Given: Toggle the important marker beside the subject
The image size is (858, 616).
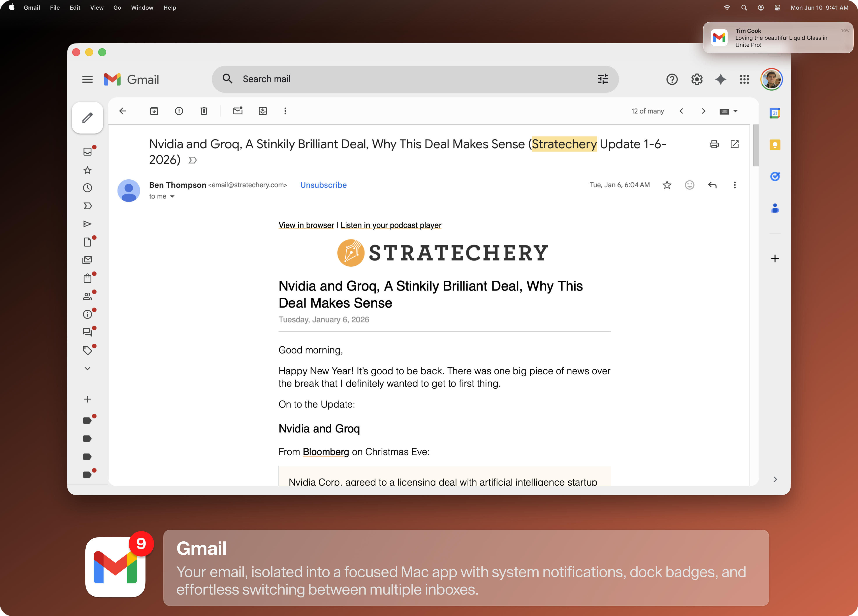Looking at the screenshot, I should coord(193,160).
